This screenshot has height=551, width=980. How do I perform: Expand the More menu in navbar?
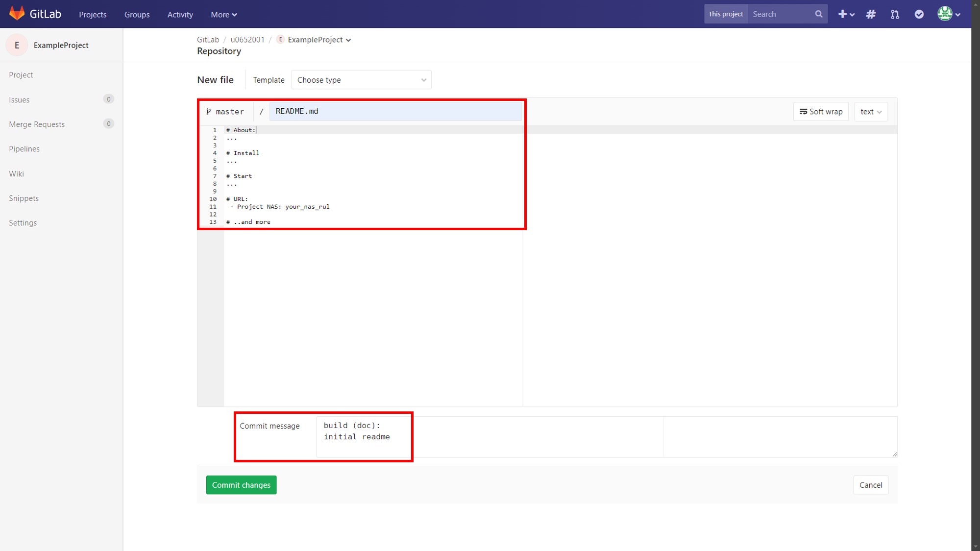(x=224, y=15)
